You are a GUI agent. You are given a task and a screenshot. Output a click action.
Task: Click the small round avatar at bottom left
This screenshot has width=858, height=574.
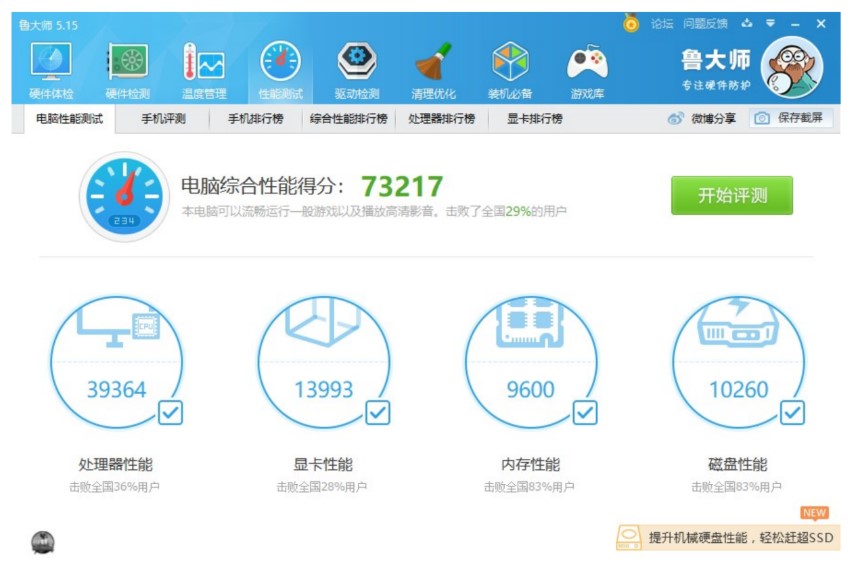tap(43, 542)
